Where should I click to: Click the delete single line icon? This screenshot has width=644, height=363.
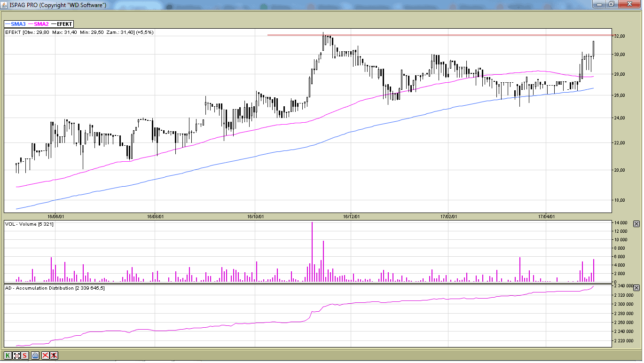point(54,355)
